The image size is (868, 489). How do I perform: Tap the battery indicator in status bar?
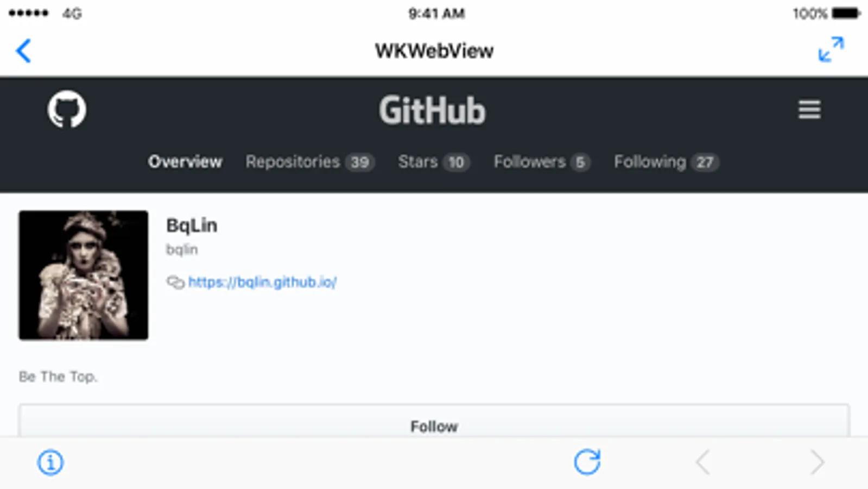pos(846,14)
